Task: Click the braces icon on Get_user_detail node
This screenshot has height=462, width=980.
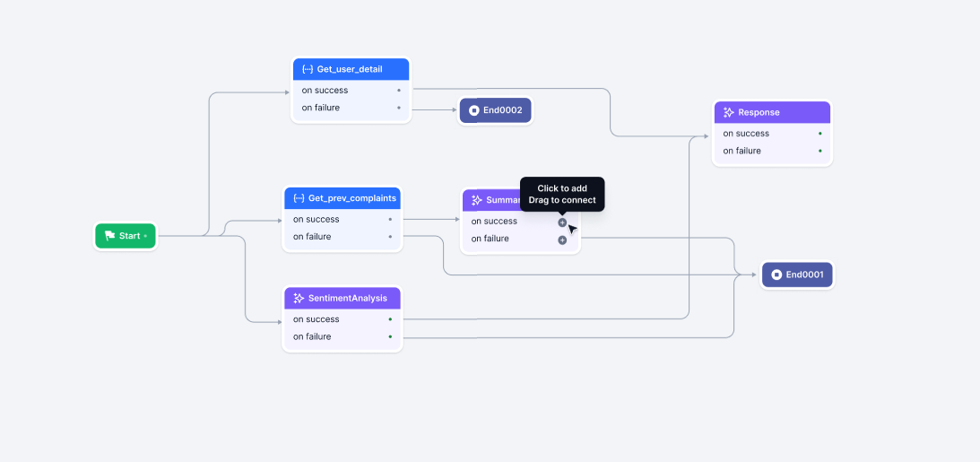Action: tap(308, 69)
